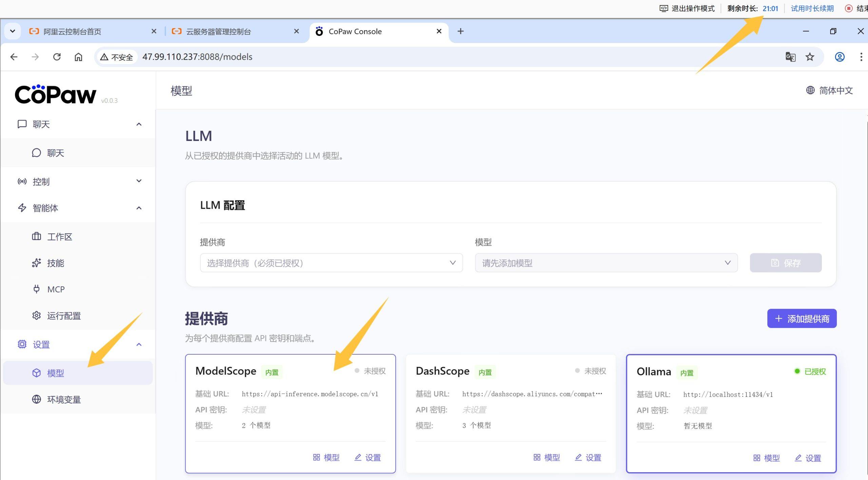Open the 提供商 provider dropdown
The width and height of the screenshot is (868, 480).
(331, 263)
